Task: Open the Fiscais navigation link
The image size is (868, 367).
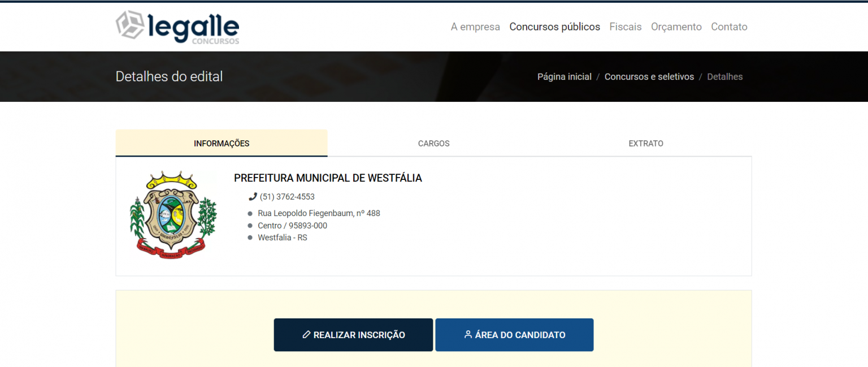Action: [x=625, y=27]
